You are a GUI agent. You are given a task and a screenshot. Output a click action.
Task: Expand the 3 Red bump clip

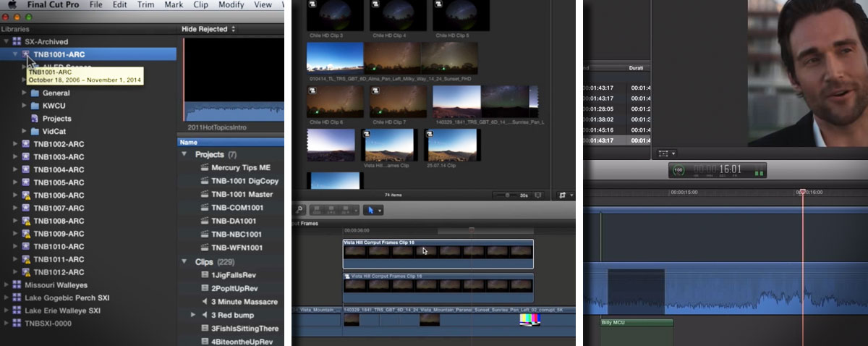(194, 315)
